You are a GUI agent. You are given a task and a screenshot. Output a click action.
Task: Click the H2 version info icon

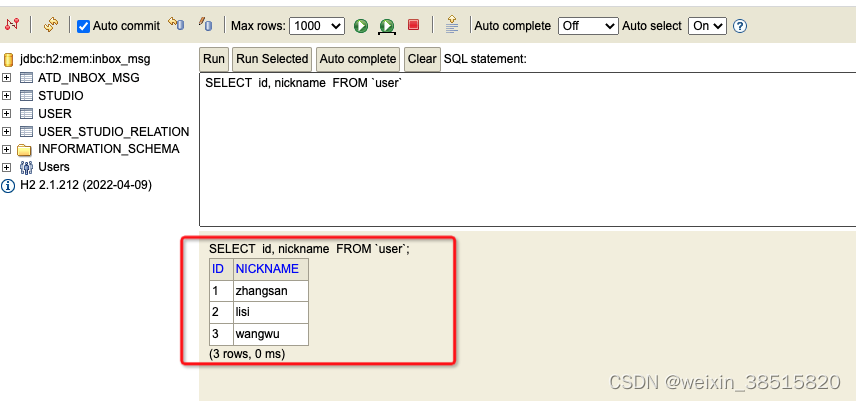tap(8, 185)
